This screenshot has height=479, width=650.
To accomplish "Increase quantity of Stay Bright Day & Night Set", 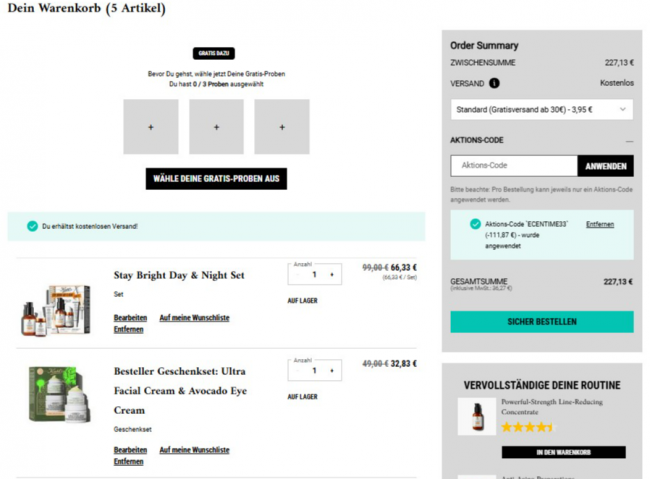I will [332, 275].
